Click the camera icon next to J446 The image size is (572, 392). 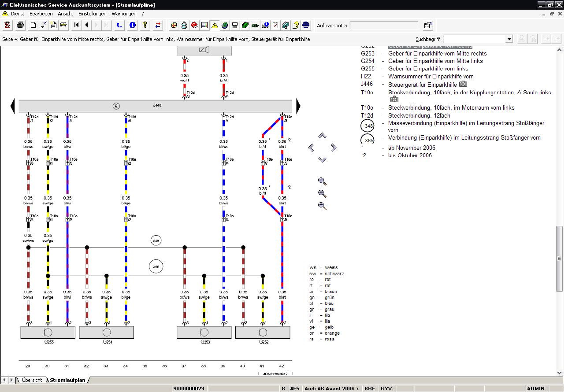pyautogui.click(x=463, y=84)
